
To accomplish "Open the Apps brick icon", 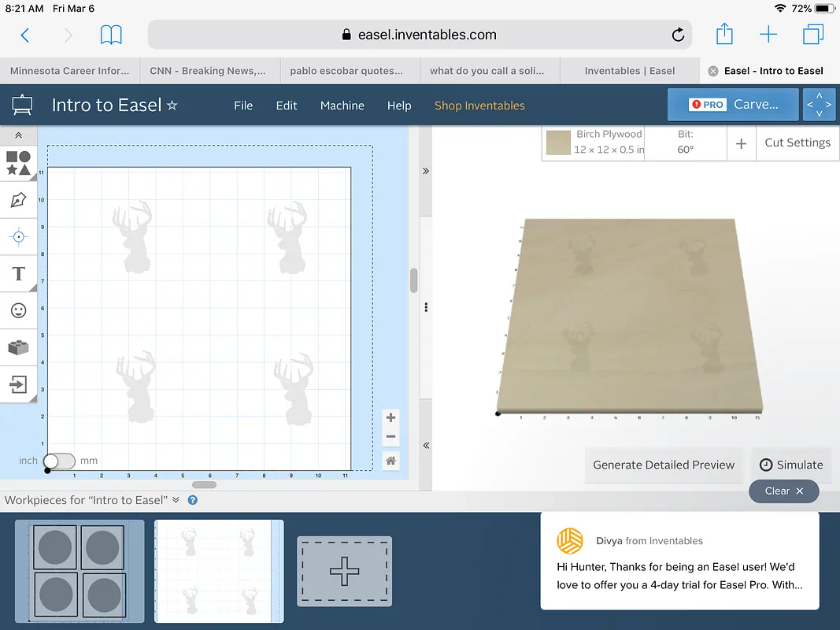I will [18, 347].
